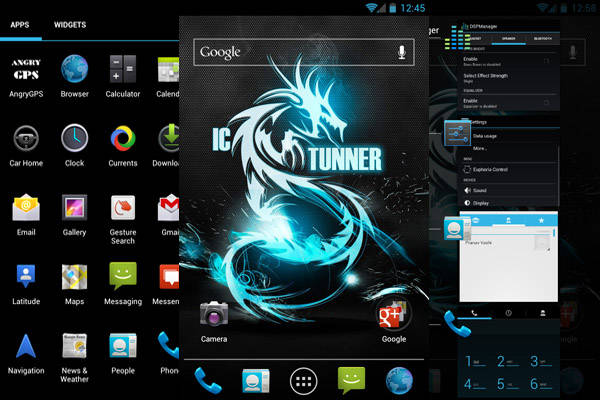Open Google Currents app
600x400 pixels.
coord(123,145)
